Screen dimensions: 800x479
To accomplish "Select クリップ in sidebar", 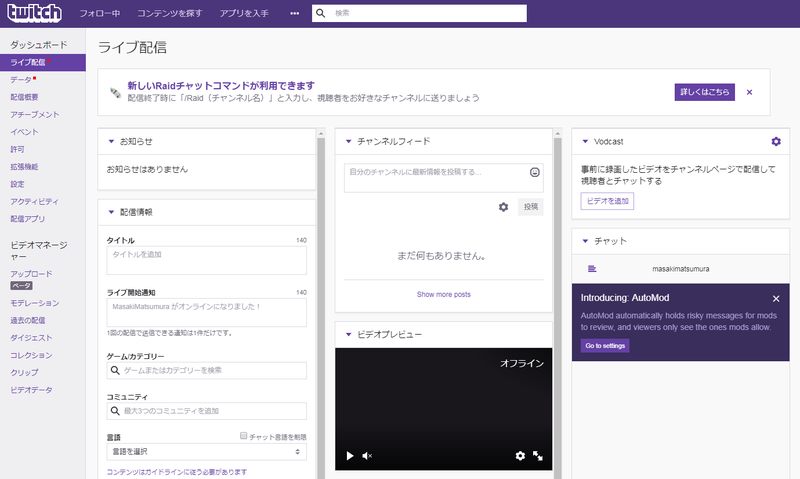I will (24, 372).
